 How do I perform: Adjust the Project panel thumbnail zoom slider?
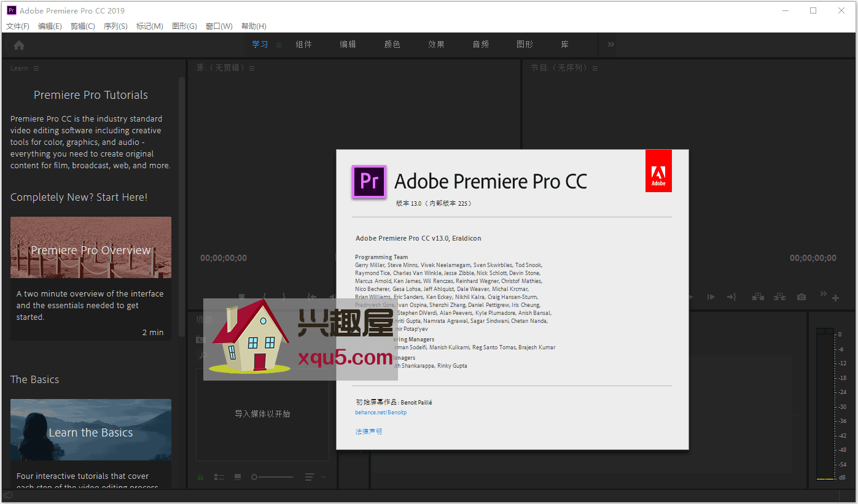(x=273, y=477)
